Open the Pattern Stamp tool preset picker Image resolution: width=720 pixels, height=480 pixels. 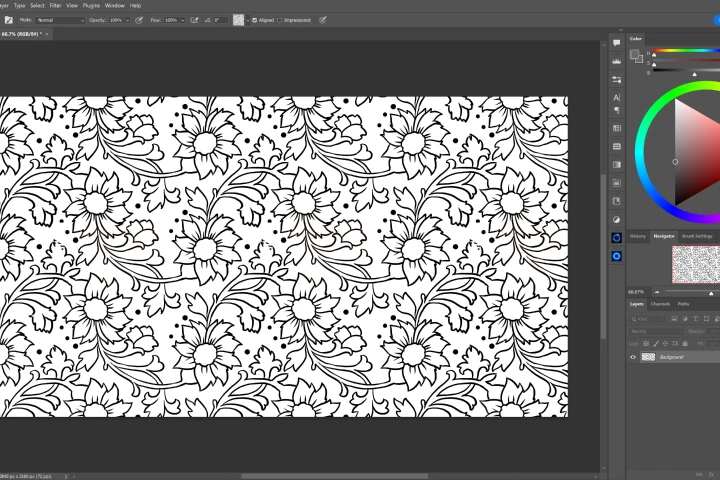[8, 20]
